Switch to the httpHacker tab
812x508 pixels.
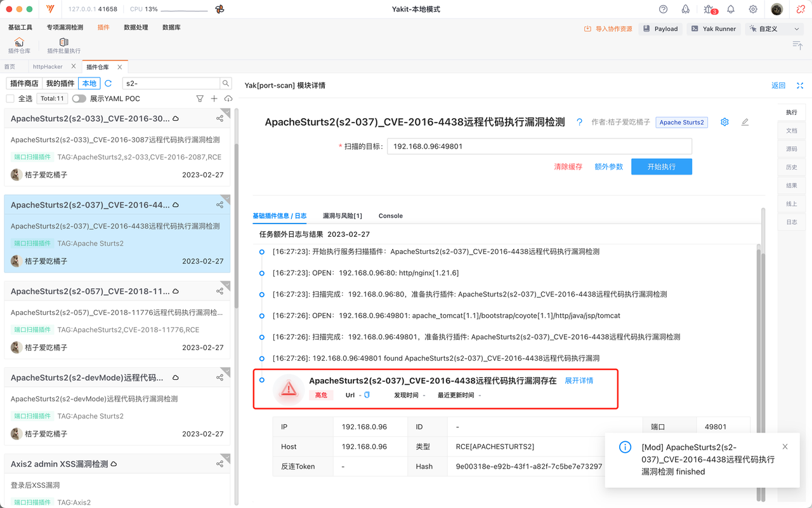coord(48,67)
